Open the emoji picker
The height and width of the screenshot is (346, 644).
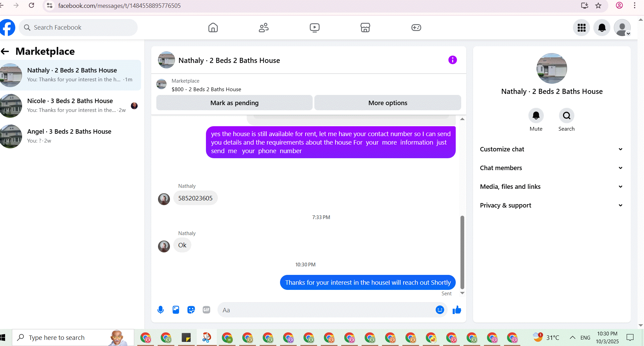[x=440, y=310]
